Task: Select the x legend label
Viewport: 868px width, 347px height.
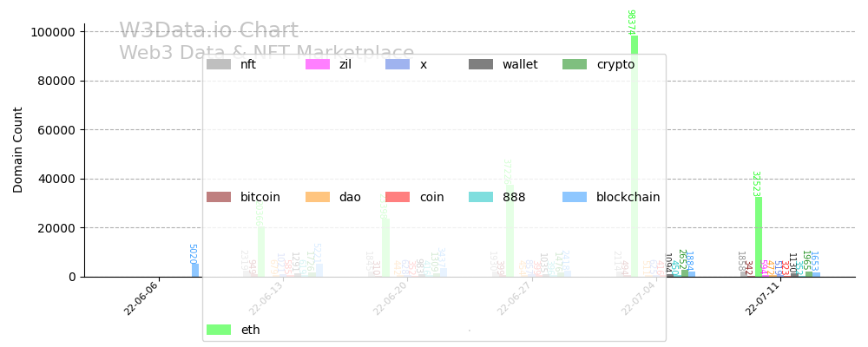Action: coord(424,64)
